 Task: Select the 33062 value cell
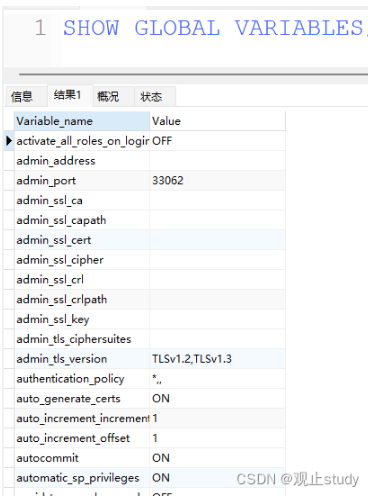click(x=218, y=181)
